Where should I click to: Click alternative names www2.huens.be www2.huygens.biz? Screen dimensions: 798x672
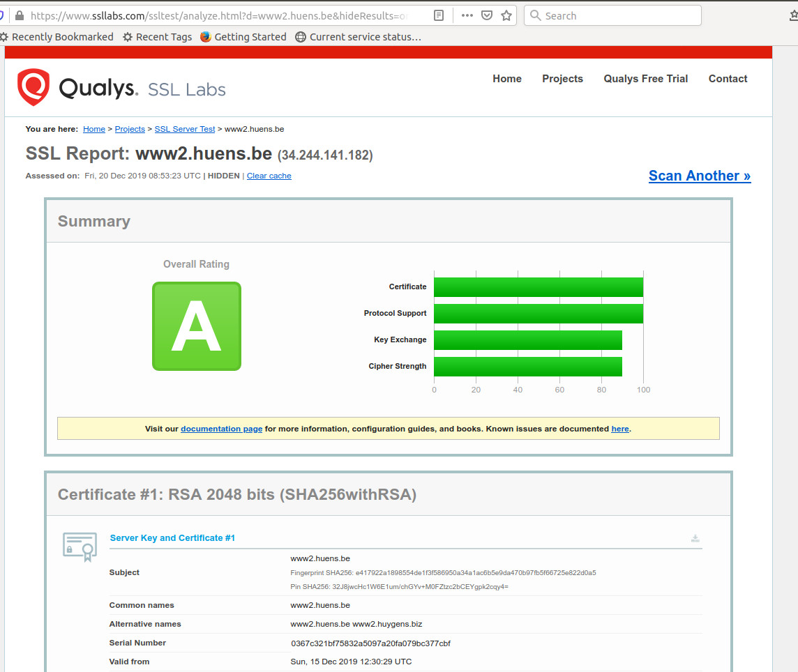click(356, 624)
